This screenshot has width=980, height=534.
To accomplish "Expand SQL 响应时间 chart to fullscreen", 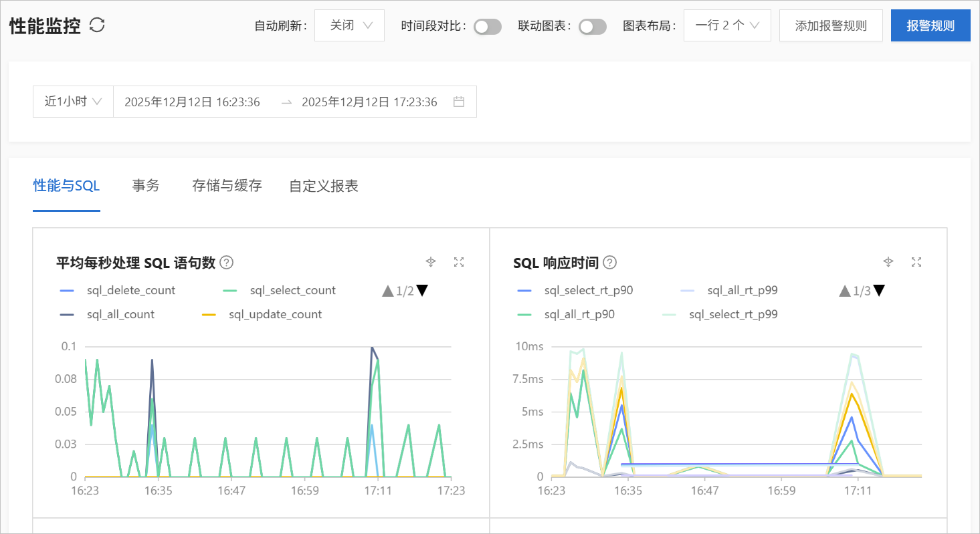I will [x=916, y=262].
